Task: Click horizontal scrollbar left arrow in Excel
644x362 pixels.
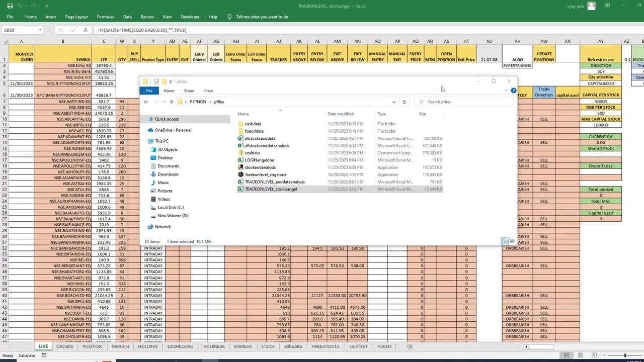Action: [526, 347]
